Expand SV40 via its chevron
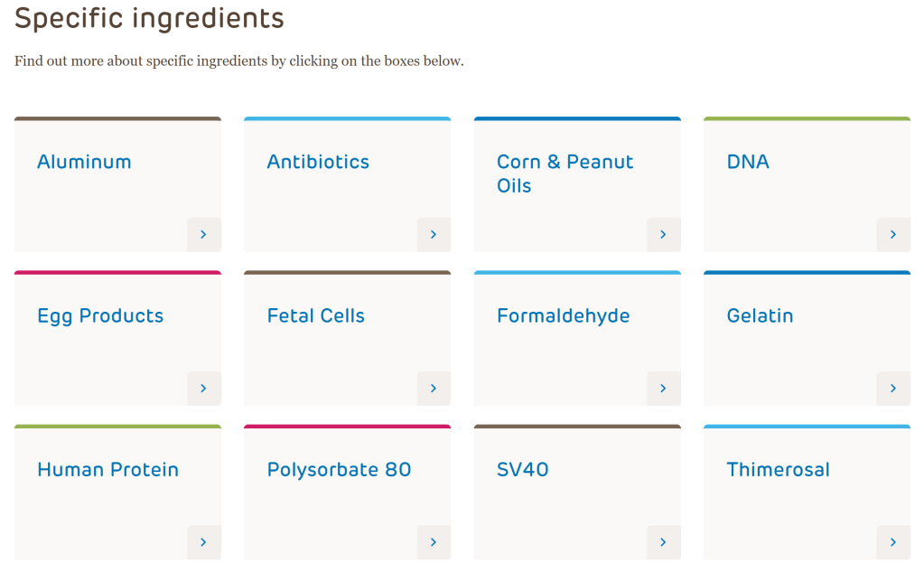This screenshot has height=573, width=924. click(663, 541)
